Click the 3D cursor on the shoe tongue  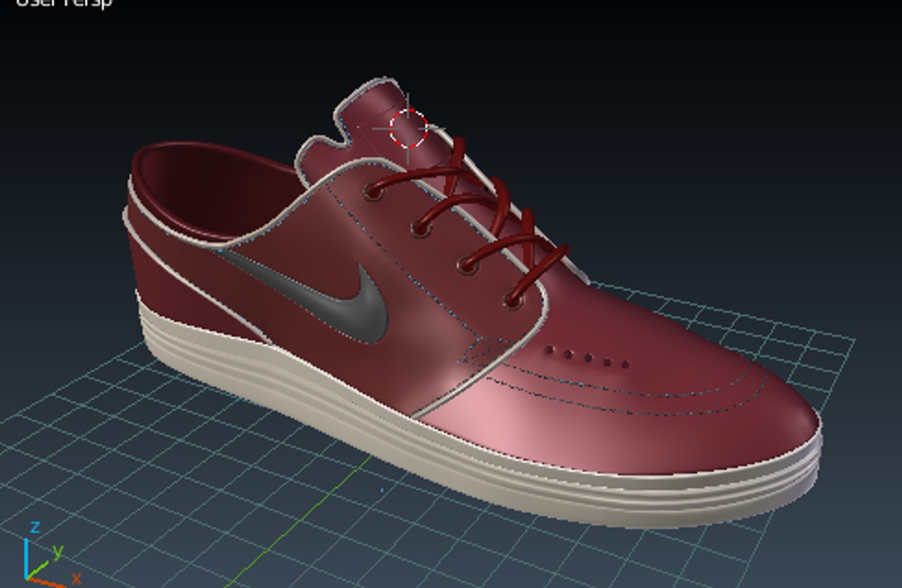point(408,129)
